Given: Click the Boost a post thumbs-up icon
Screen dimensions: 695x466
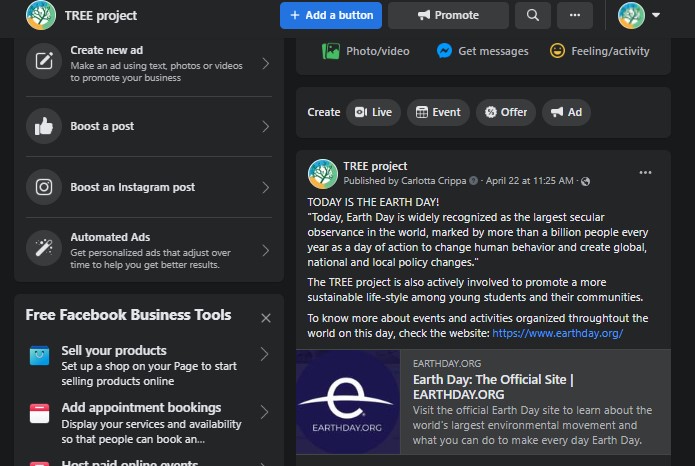Looking at the screenshot, I should pyautogui.click(x=44, y=126).
